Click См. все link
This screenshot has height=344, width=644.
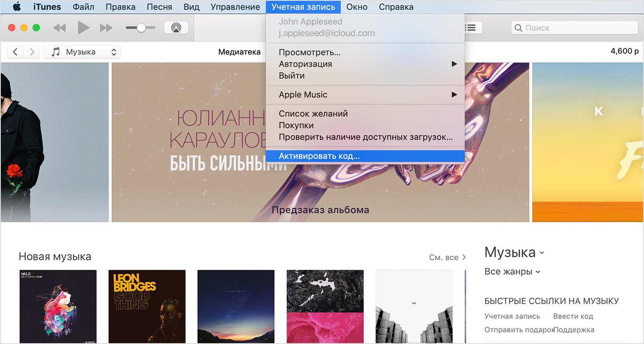[447, 257]
